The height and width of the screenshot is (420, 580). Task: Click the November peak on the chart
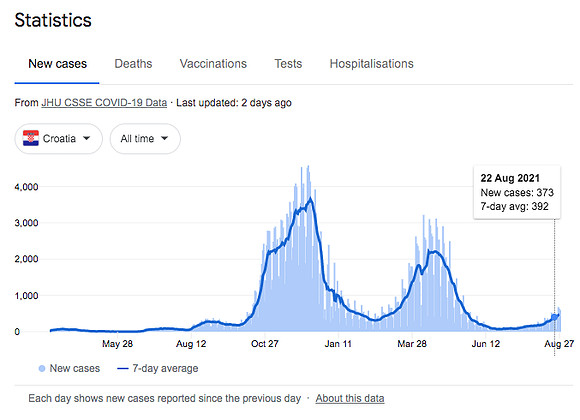[311, 200]
